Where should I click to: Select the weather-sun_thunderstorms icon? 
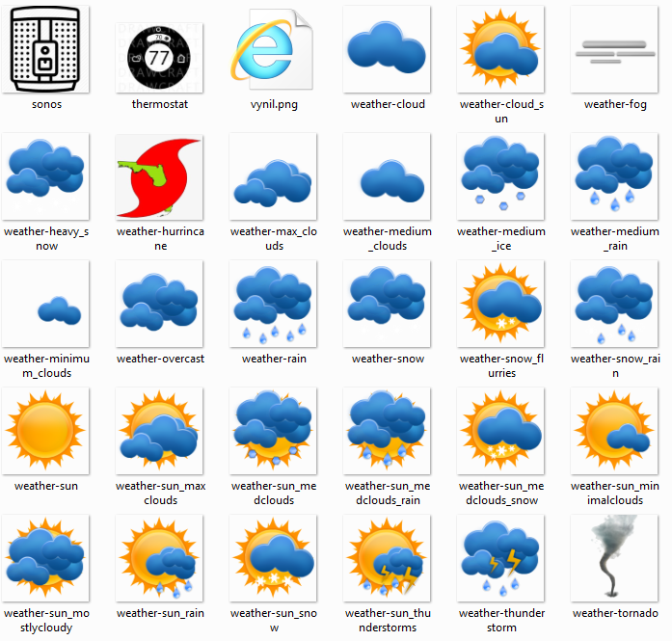pos(387,558)
